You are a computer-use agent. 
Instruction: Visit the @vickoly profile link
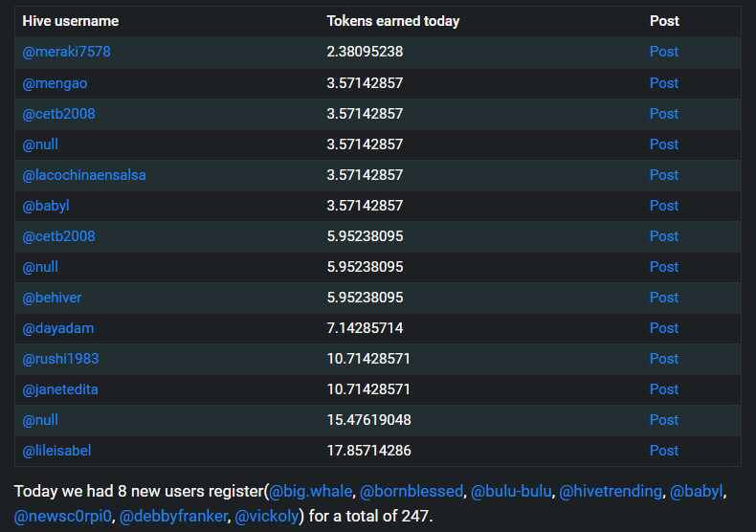coord(267,516)
